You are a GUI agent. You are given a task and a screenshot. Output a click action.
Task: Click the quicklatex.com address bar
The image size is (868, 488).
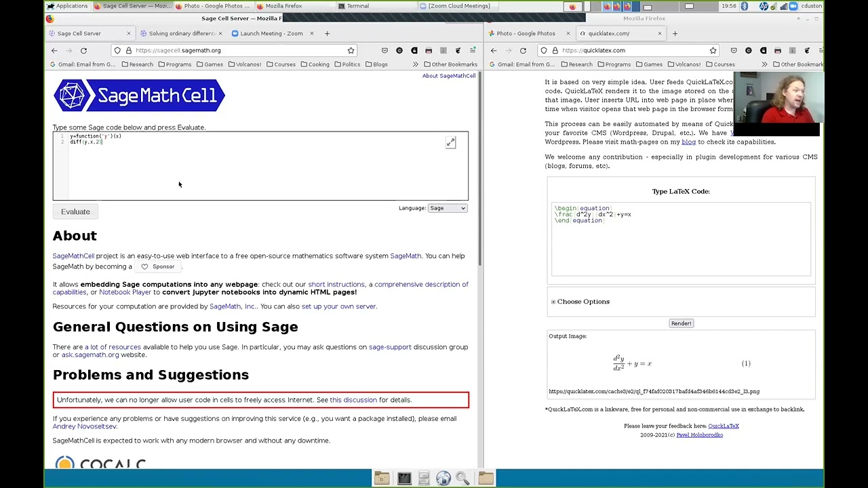[629, 50]
